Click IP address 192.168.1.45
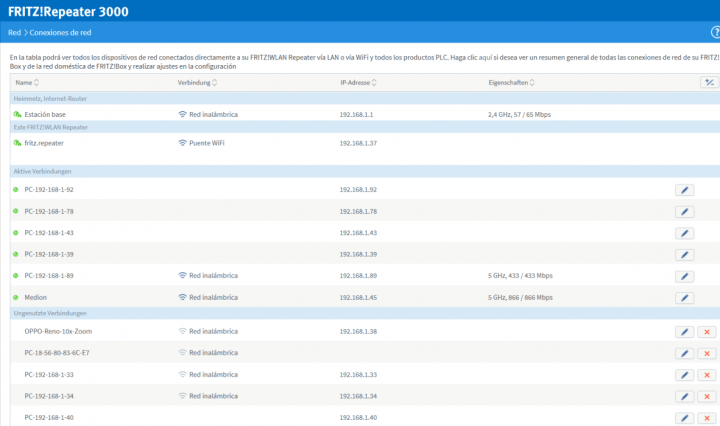Image resolution: width=720 pixels, height=426 pixels. pos(358,297)
